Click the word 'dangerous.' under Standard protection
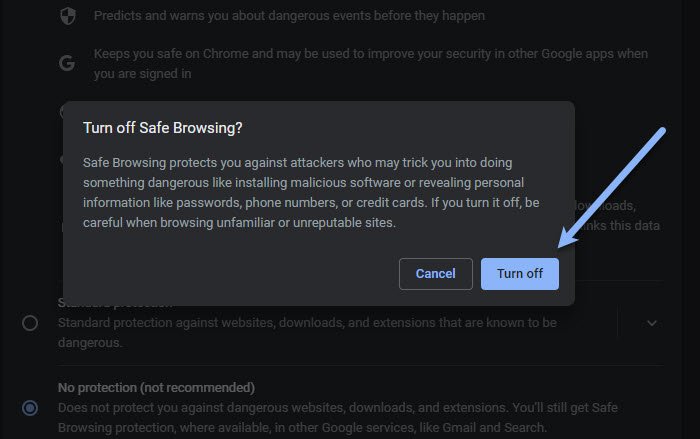The width and height of the screenshot is (700, 439). (90, 343)
